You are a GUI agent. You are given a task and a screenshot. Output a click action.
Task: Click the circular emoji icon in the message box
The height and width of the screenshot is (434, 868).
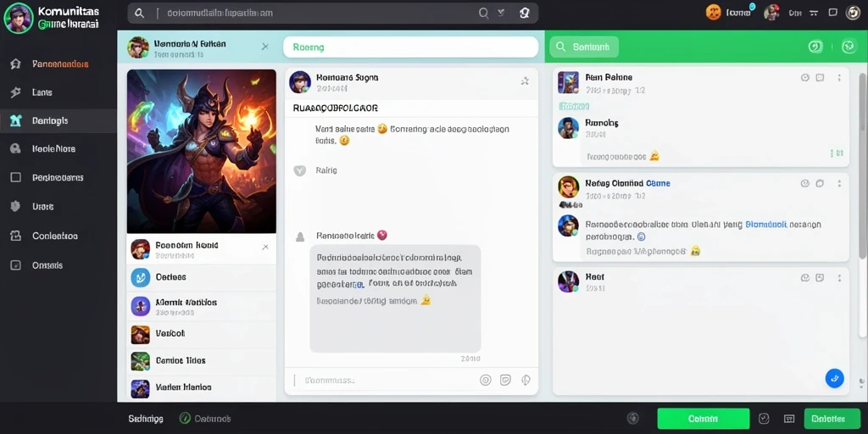(x=485, y=381)
